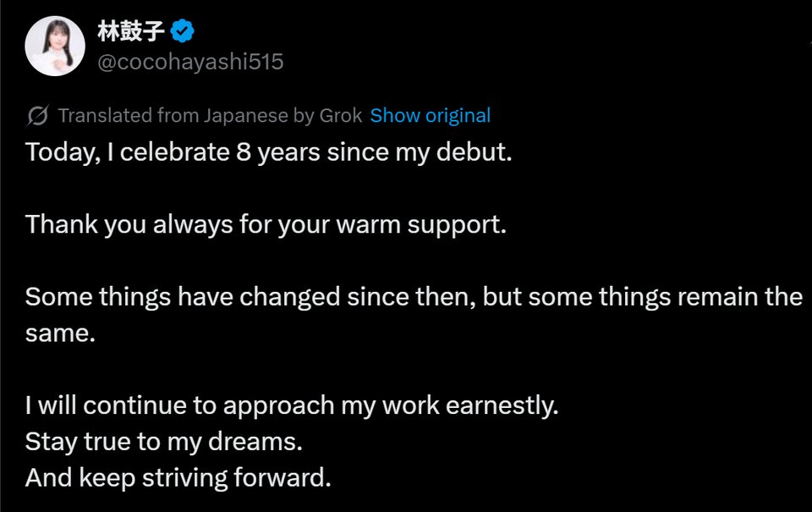Screen dimensions: 812x512
Task: Click the blue verified checkmark badge
Action: [x=182, y=30]
